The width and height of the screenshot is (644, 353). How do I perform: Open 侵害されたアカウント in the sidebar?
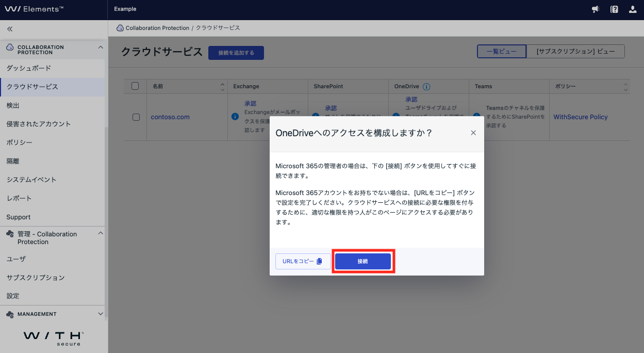tap(52, 124)
